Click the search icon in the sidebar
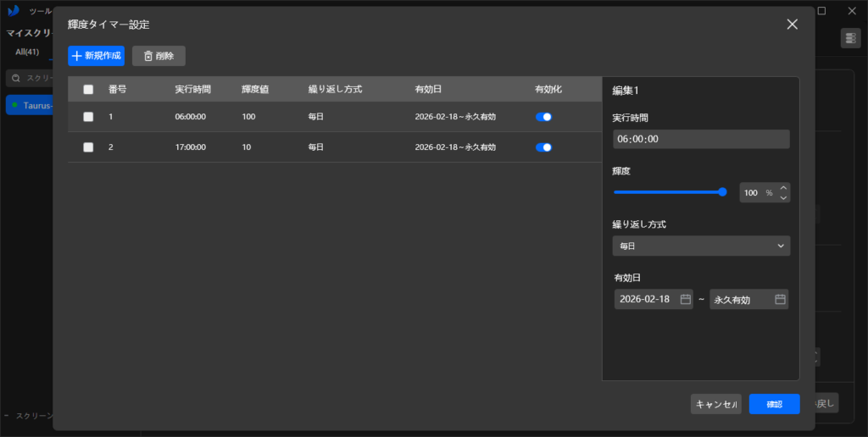868x437 pixels. point(16,78)
